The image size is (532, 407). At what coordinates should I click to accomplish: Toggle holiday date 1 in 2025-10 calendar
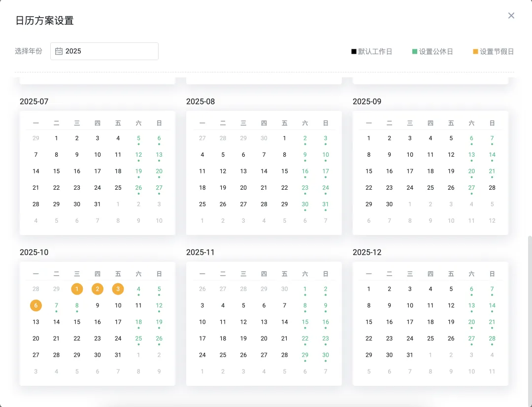click(x=77, y=289)
